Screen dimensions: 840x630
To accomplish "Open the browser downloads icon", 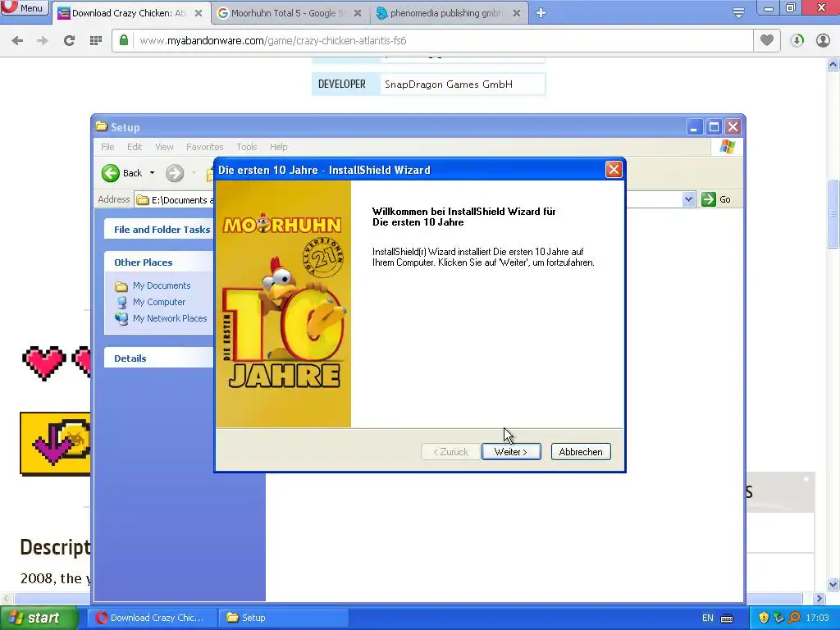I will [x=797, y=40].
